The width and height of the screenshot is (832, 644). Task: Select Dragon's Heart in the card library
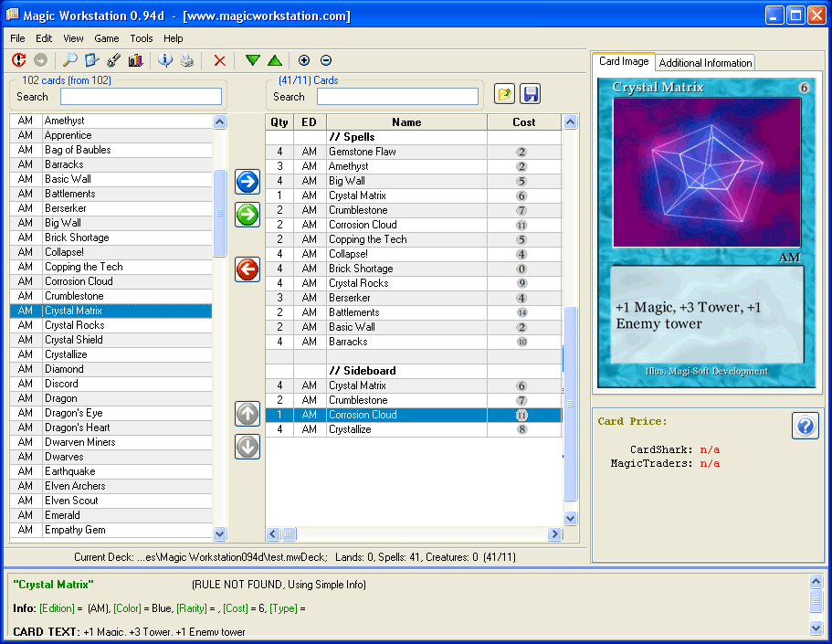coord(111,428)
